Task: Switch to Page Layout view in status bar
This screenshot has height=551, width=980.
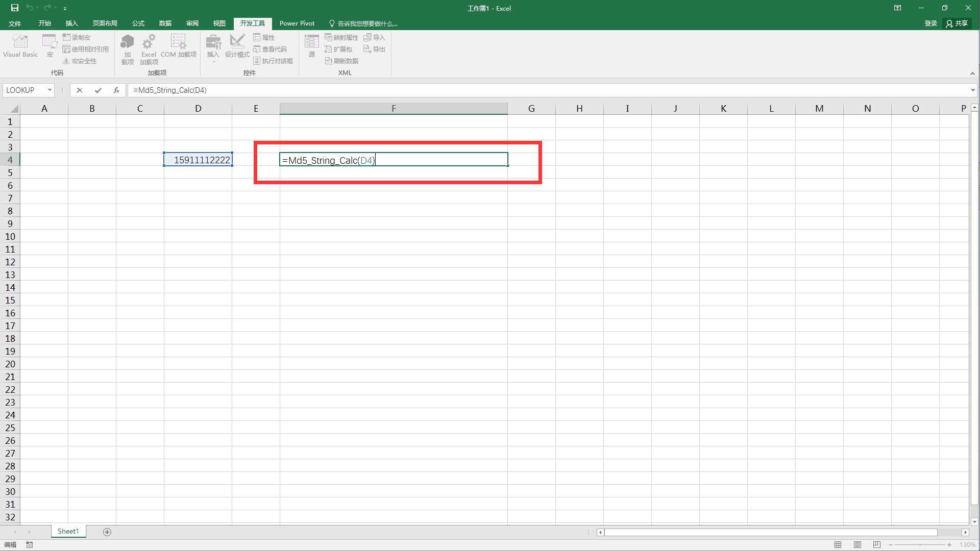Action: tap(857, 544)
